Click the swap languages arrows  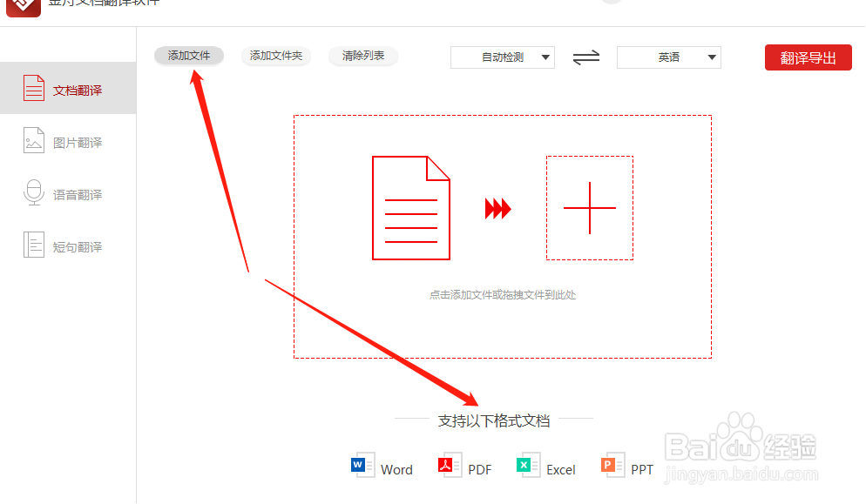pos(585,57)
